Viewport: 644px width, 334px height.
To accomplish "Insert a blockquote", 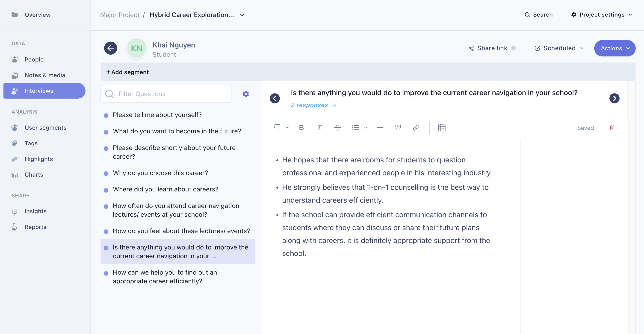I will tap(398, 128).
